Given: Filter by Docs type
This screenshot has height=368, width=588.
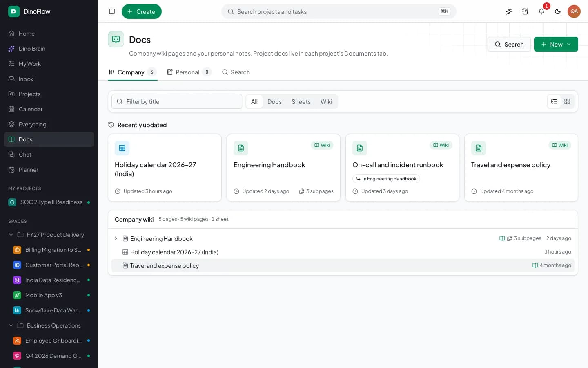Looking at the screenshot, I should pyautogui.click(x=274, y=102).
